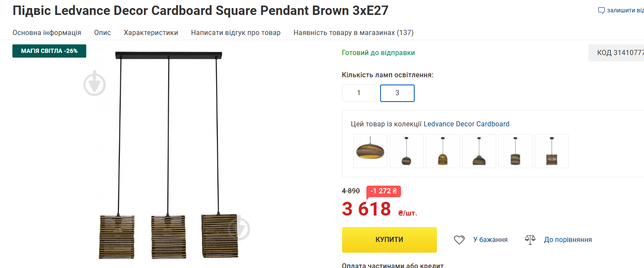Viewport: 644px width, 268px height.
Task: Show Наявність товару в магазинах tab
Action: tap(353, 32)
